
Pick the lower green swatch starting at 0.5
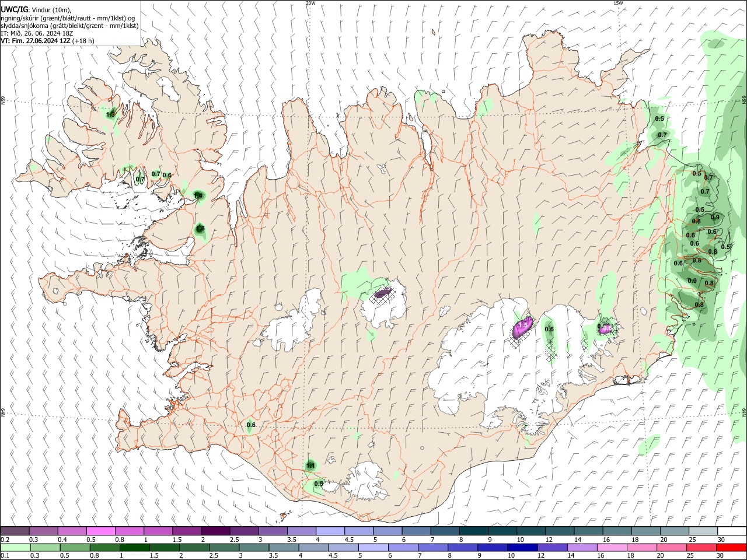[x=75, y=547]
